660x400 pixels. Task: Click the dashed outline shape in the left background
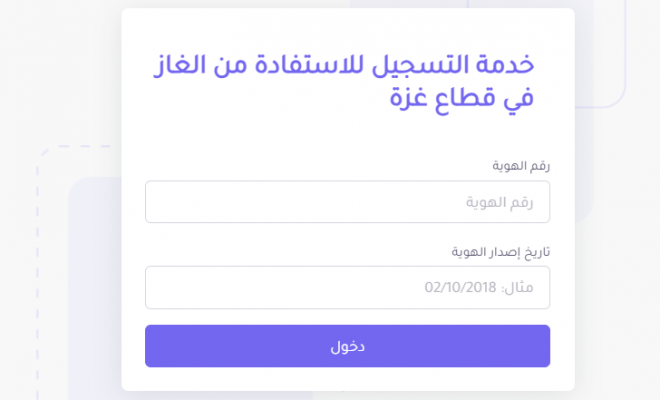[x=38, y=253]
